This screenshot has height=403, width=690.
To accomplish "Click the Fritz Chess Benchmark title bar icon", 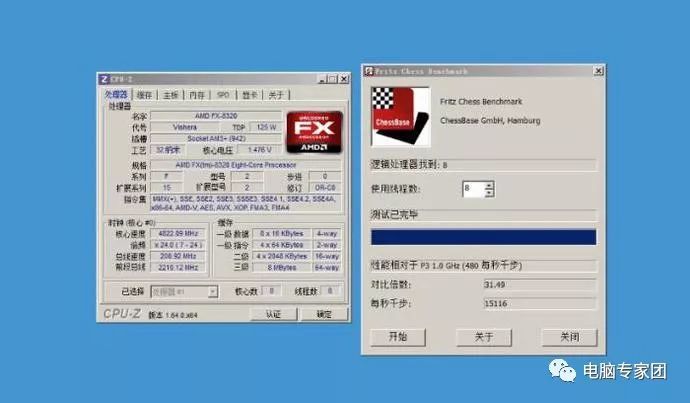I will pos(369,71).
